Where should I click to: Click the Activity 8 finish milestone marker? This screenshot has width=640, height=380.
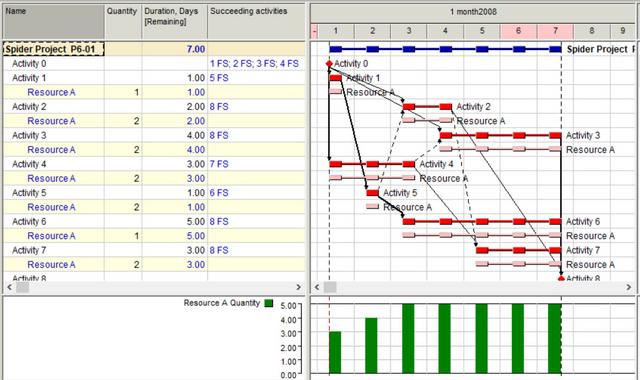pyautogui.click(x=561, y=278)
